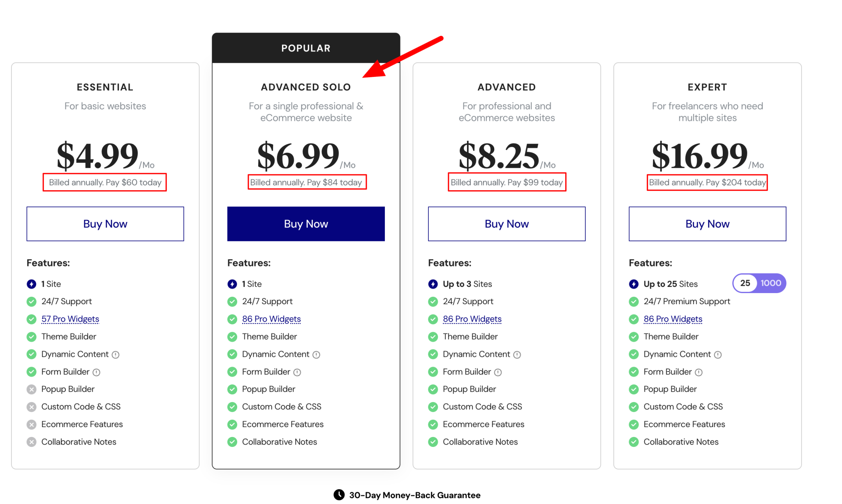Click green check beside Advanced plan's Collaborative Notes
The image size is (842, 504).
pyautogui.click(x=433, y=442)
